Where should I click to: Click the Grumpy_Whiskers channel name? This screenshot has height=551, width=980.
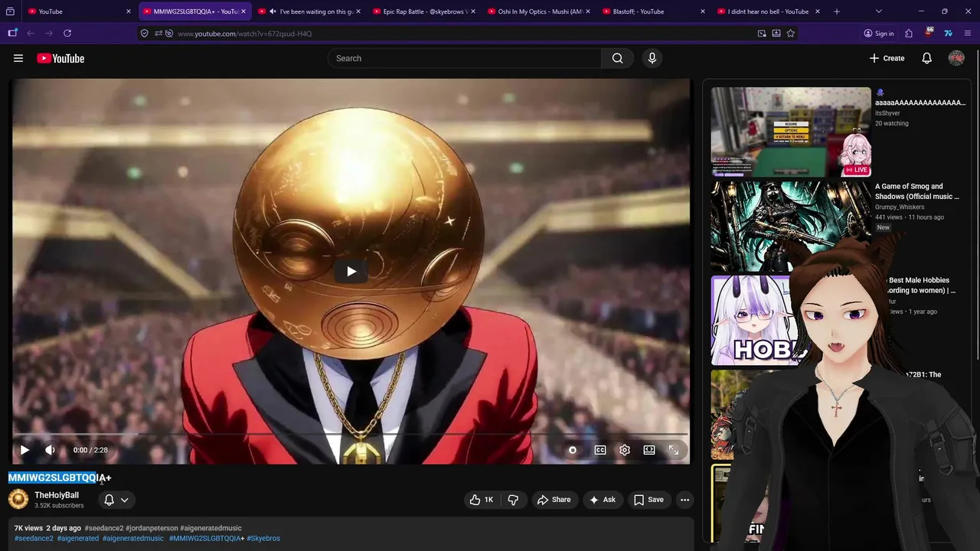click(x=900, y=207)
